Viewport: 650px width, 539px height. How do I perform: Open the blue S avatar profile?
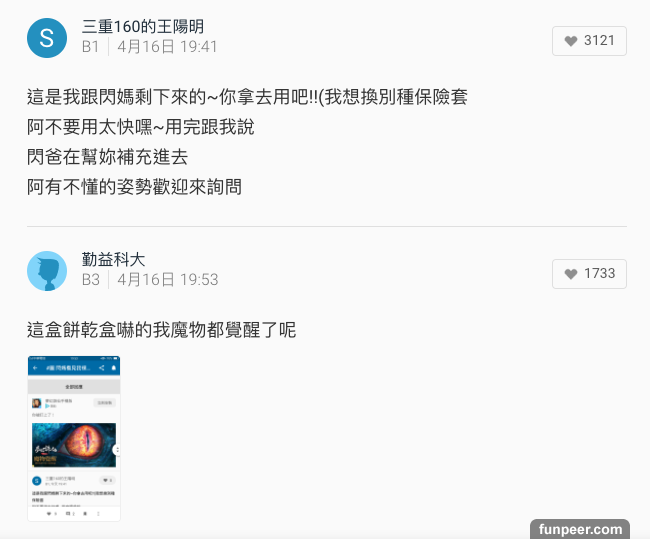47,38
